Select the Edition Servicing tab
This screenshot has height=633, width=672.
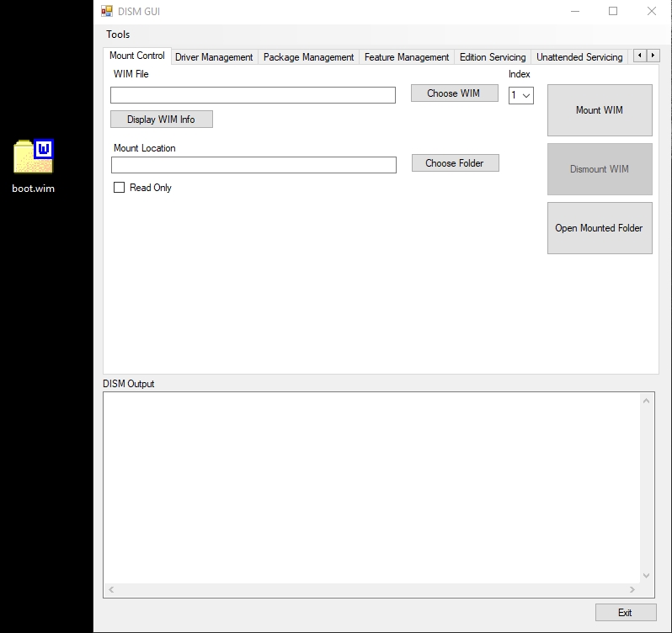tap(493, 57)
